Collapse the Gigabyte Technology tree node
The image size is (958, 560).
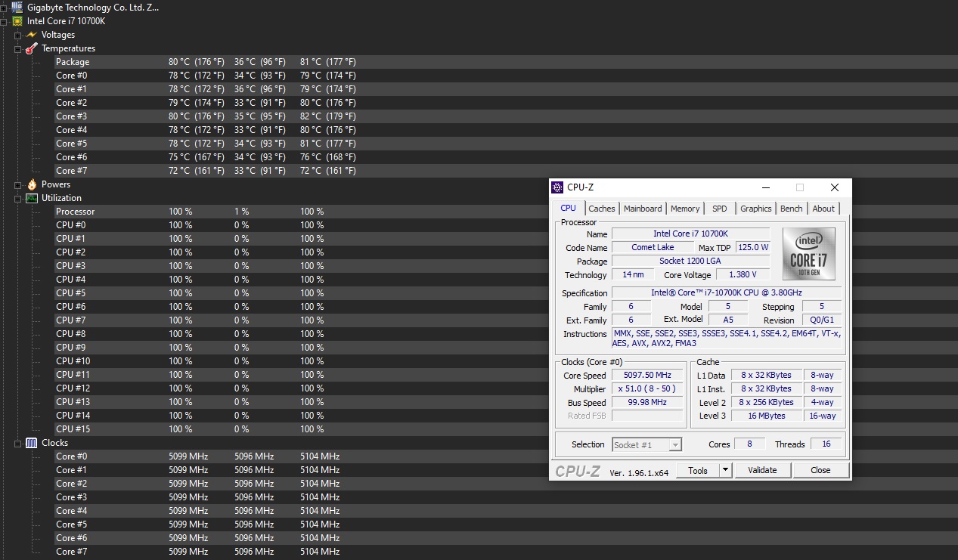coord(3,8)
